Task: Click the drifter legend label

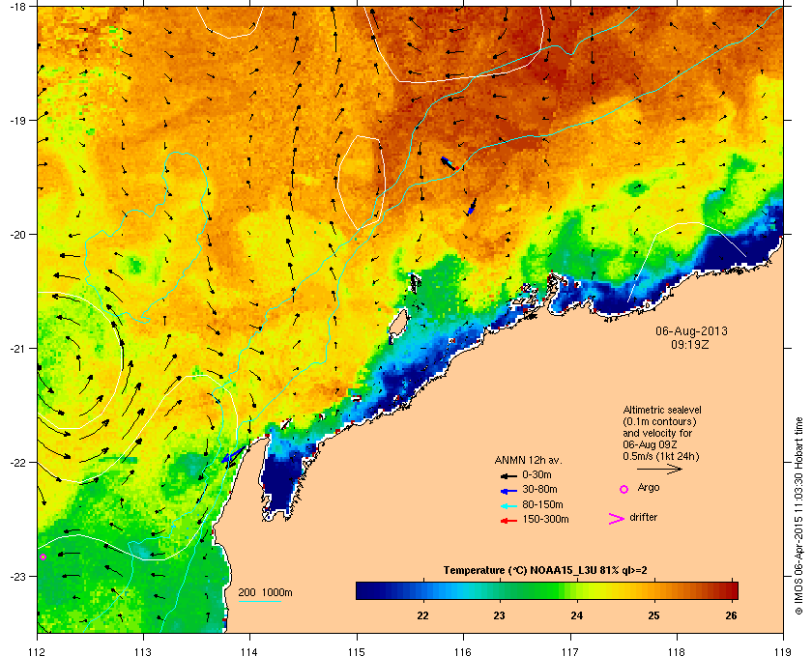Action: (x=643, y=517)
